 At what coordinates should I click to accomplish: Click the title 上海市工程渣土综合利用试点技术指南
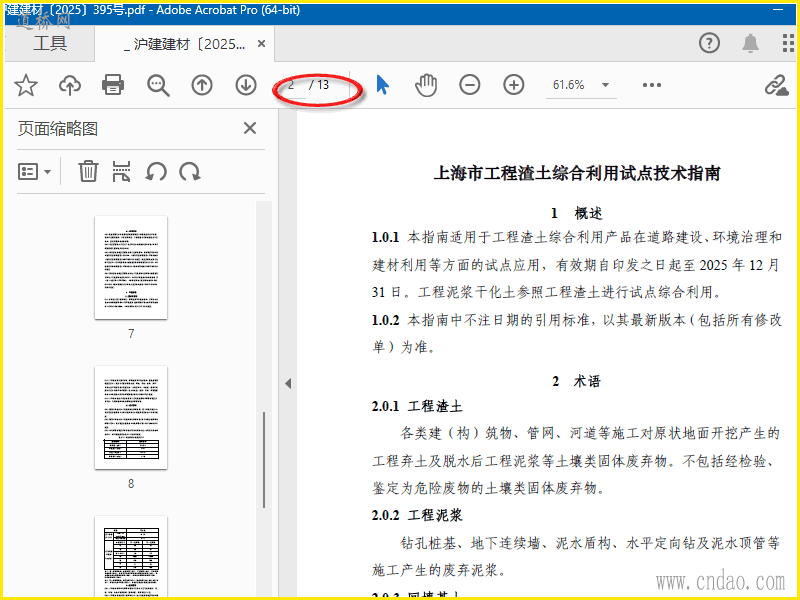(577, 173)
